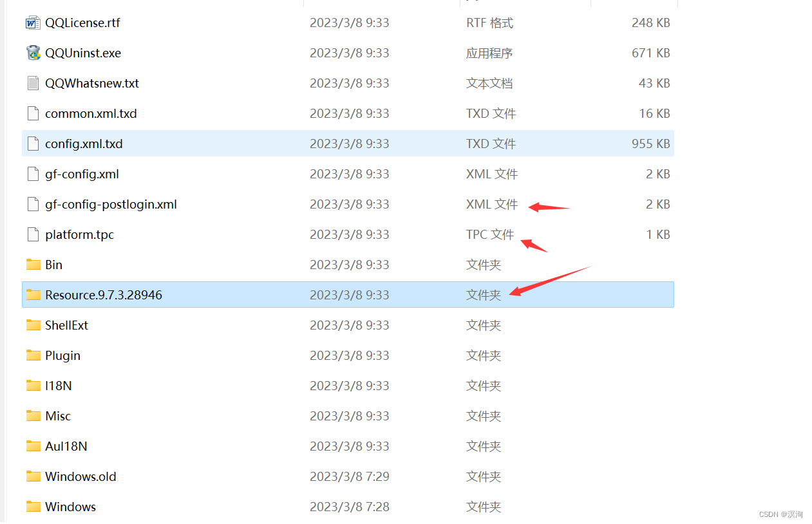Select the folder name Windows.old
Image resolution: width=812 pixels, height=524 pixels.
click(x=80, y=476)
